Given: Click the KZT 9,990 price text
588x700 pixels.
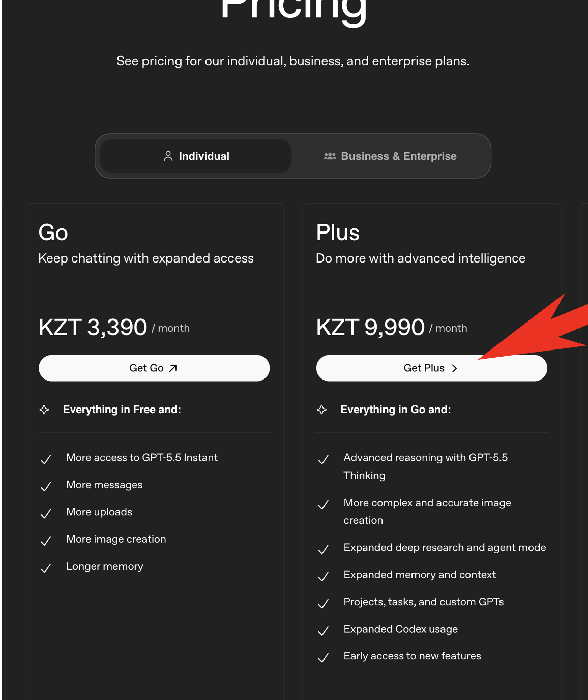Looking at the screenshot, I should point(370,327).
